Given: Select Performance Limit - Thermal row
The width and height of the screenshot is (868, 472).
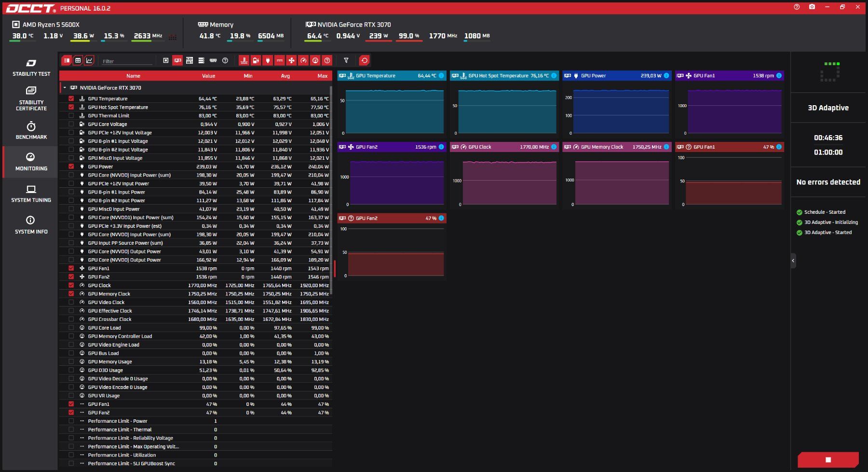Looking at the screenshot, I should [x=195, y=430].
